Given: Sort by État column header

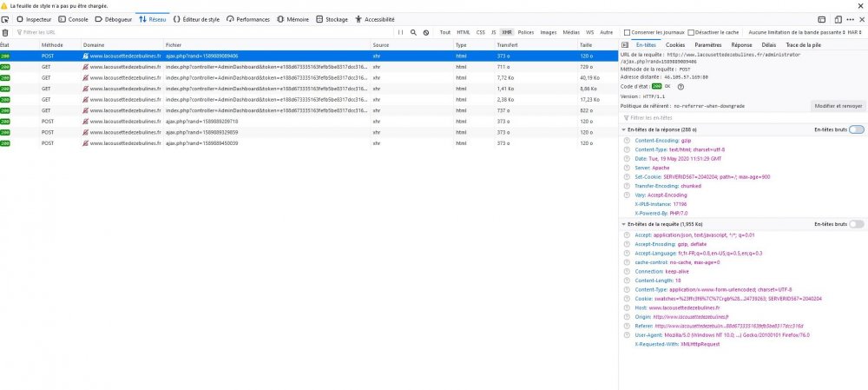Looking at the screenshot, I should click(x=19, y=45).
